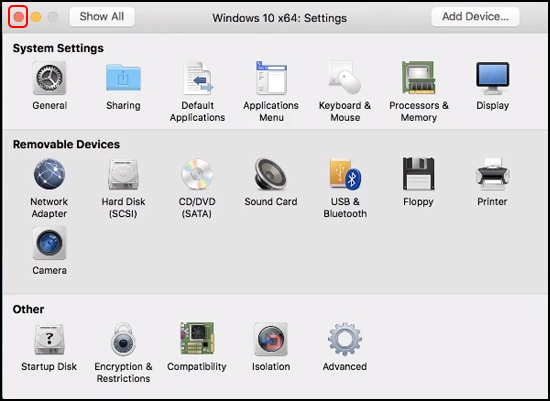Click the Add Device... button
The height and width of the screenshot is (401, 550).
point(475,16)
